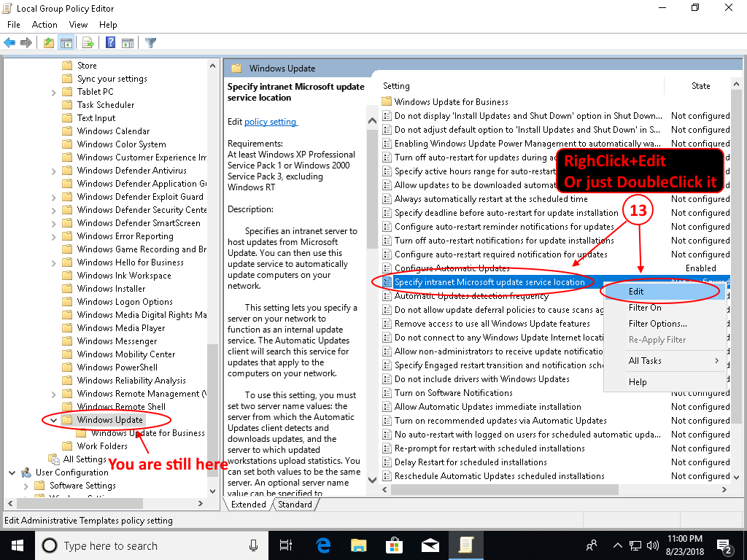This screenshot has height=560, width=747.
Task: Choose Filter On in context menu
Action: pyautogui.click(x=664, y=308)
